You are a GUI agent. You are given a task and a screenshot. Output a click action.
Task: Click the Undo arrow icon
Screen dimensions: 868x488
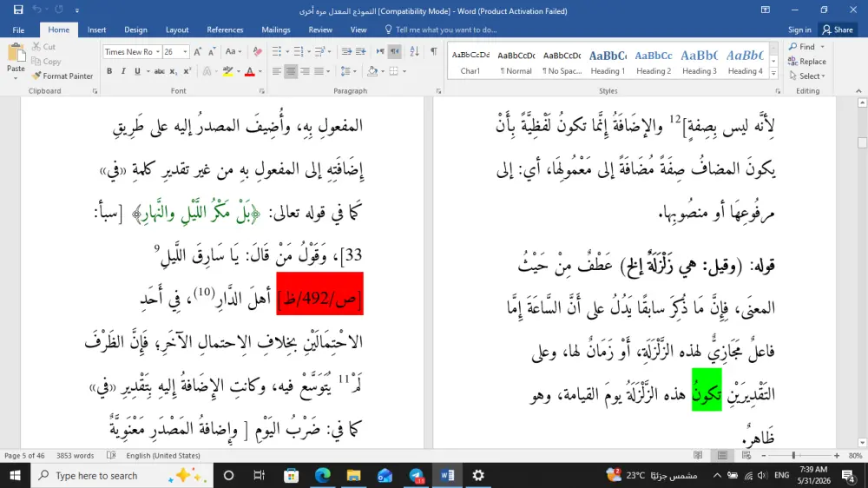pyautogui.click(x=37, y=10)
